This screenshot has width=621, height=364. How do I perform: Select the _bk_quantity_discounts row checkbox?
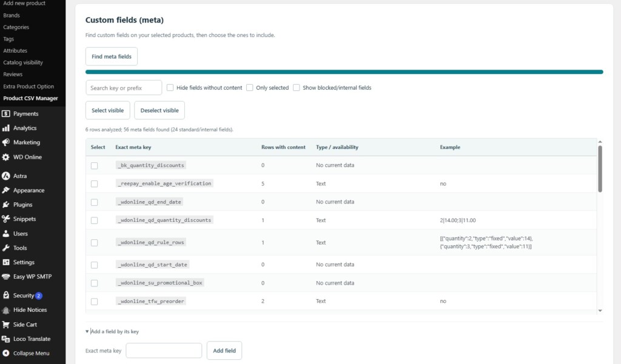click(94, 166)
